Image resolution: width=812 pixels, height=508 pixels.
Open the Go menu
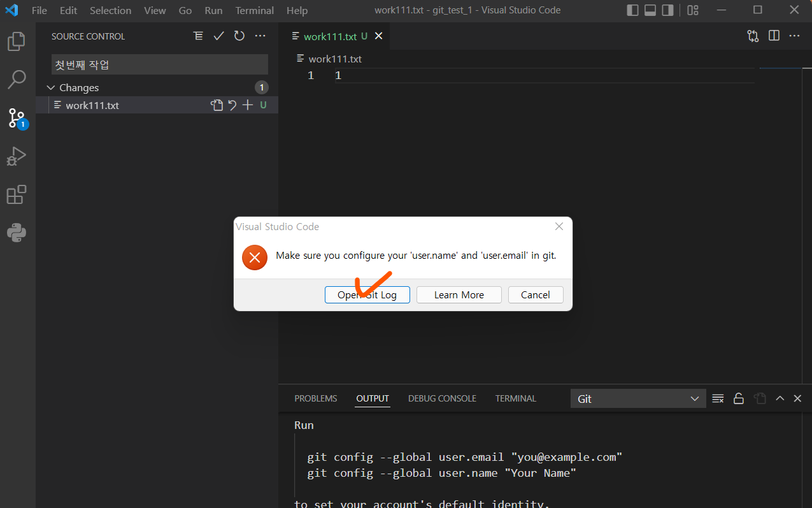click(185, 11)
